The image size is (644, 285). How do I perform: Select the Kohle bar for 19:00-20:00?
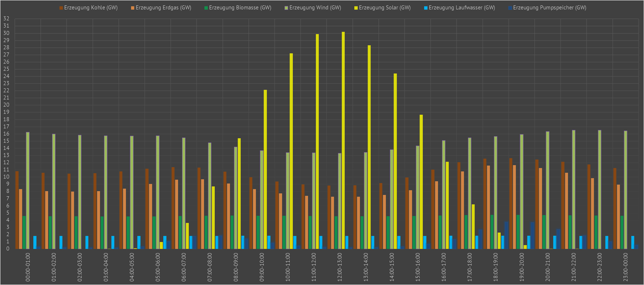(x=511, y=203)
